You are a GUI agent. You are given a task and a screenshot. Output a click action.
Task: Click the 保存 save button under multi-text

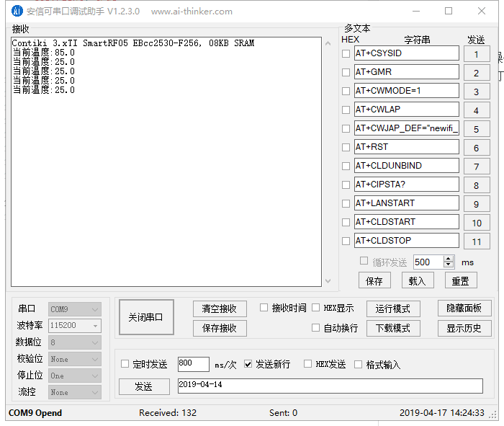point(374,280)
